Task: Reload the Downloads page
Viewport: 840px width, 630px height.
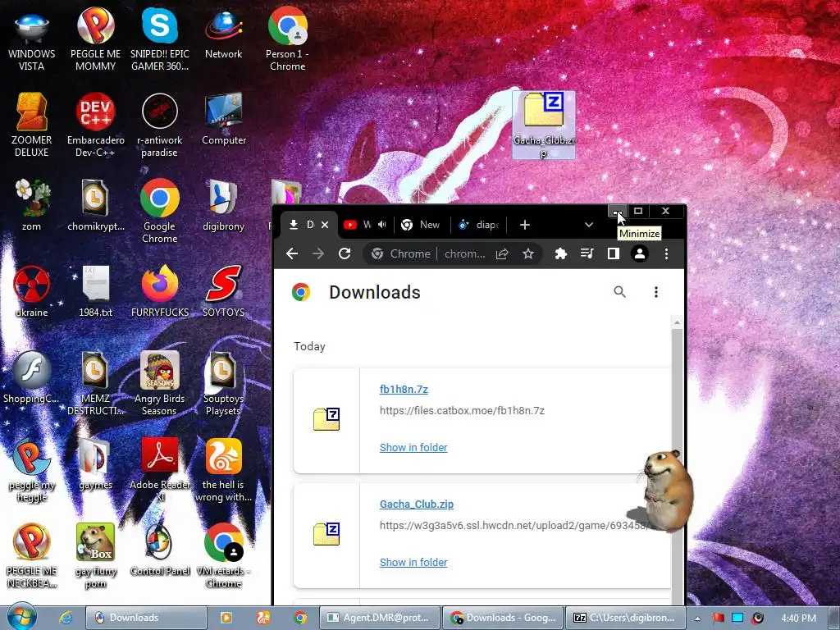Action: [x=345, y=253]
